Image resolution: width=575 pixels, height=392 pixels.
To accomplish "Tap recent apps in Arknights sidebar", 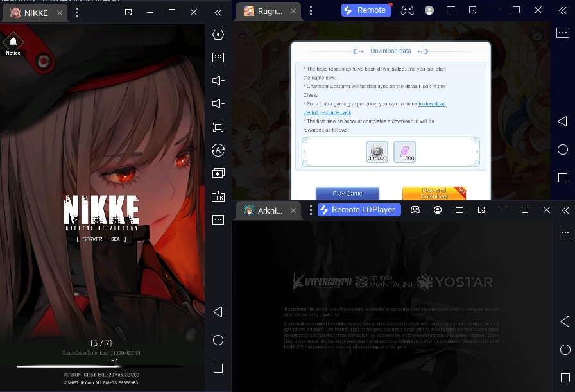I will 565,378.
